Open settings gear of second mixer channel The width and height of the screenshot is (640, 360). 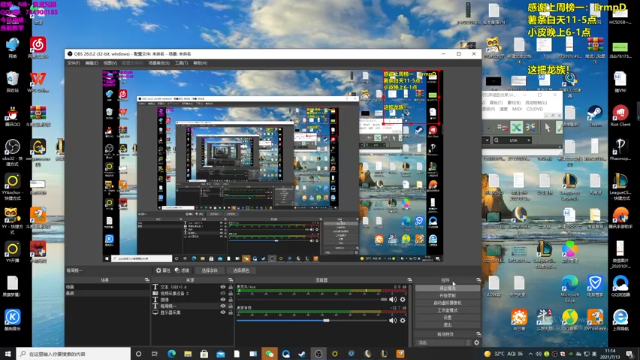click(403, 321)
